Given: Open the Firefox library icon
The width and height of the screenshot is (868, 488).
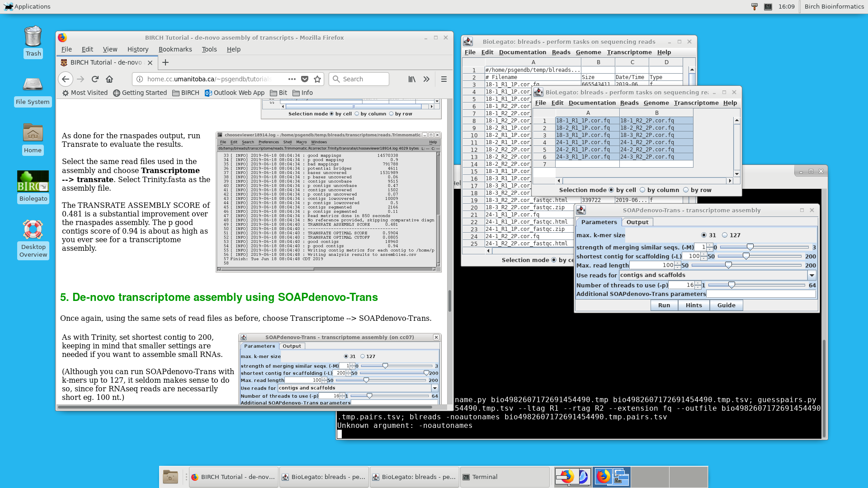Looking at the screenshot, I should coord(412,79).
